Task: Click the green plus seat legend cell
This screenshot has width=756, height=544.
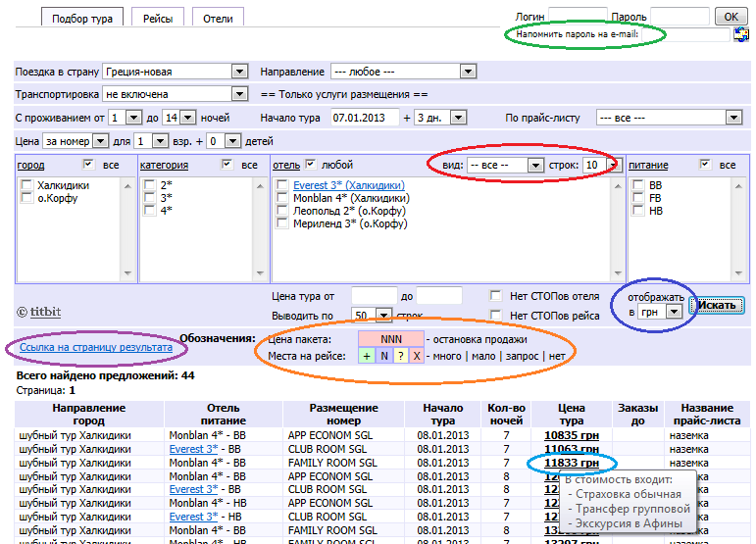Action: click(x=367, y=356)
